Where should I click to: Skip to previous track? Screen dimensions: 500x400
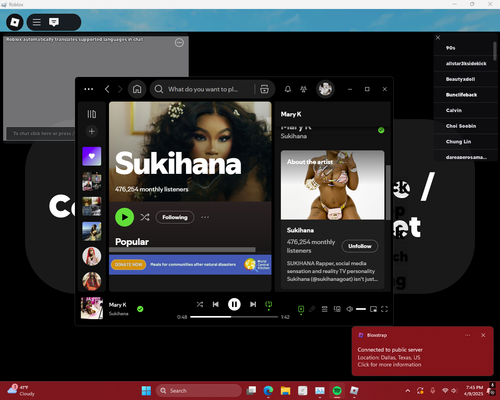coord(216,304)
